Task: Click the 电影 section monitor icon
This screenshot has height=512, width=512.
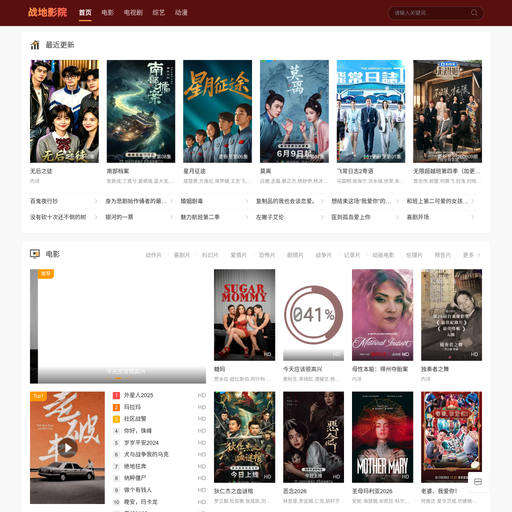Action: click(x=35, y=254)
